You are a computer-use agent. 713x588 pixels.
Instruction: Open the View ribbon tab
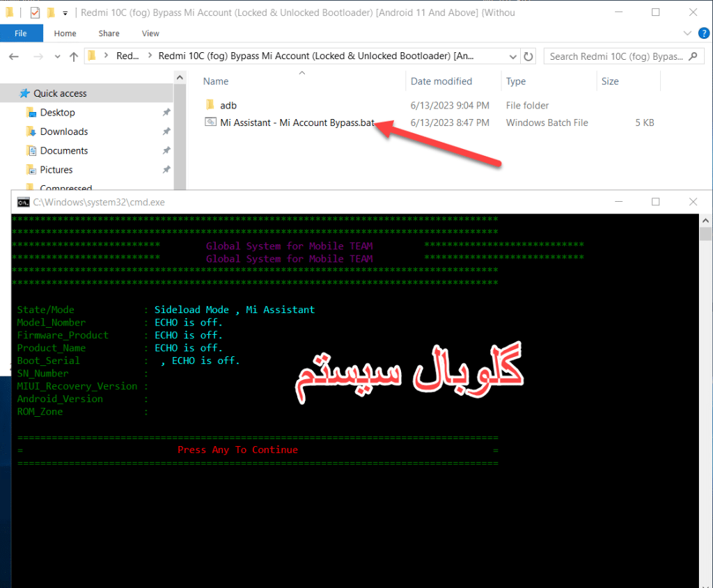[150, 33]
